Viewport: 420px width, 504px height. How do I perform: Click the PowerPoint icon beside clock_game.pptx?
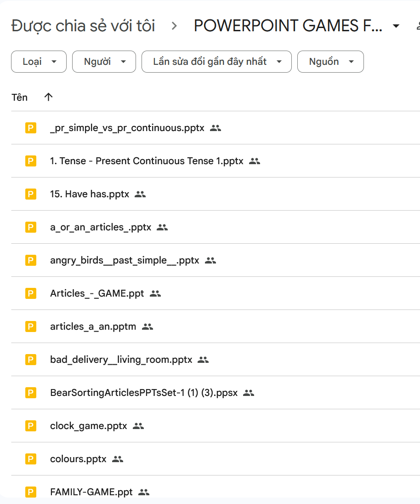click(31, 426)
